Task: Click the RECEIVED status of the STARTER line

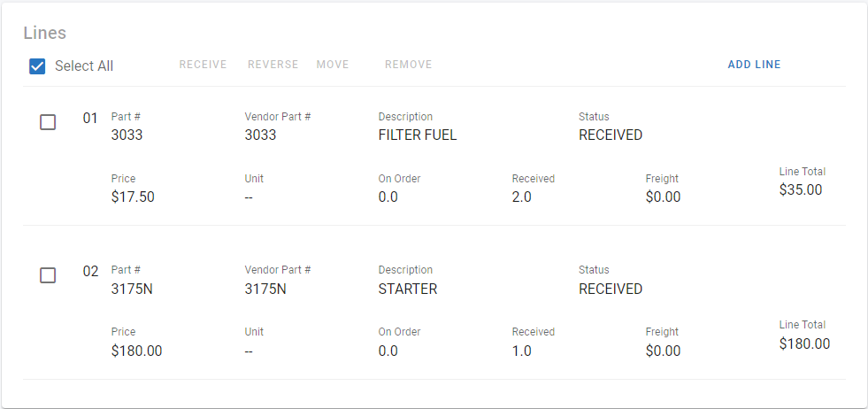Action: (x=610, y=289)
